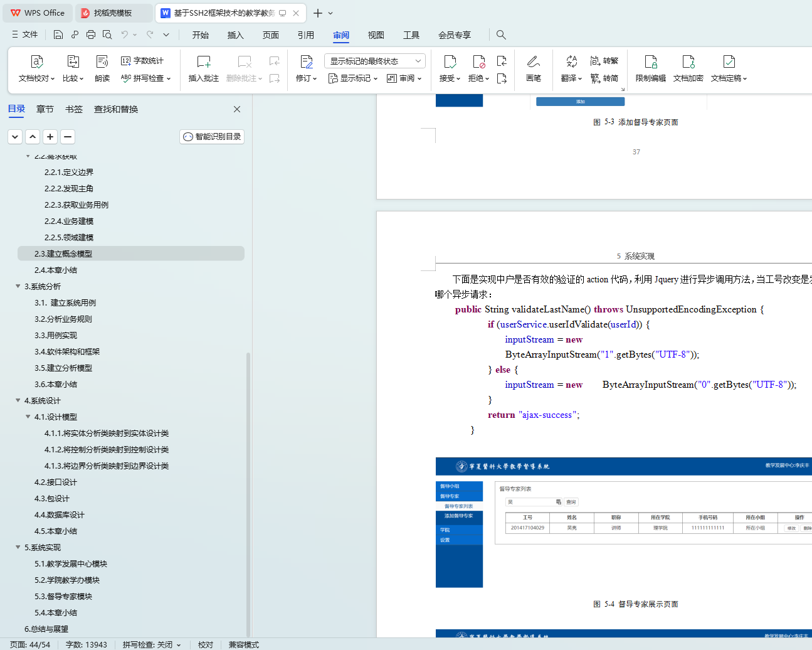Click the Redo arrow icon
The height and width of the screenshot is (650, 812).
[150, 35]
